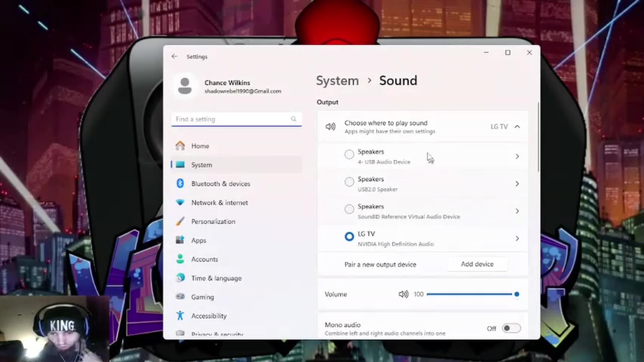Screen dimensions: 644x362
Task: Select Speakers 4- USB Audio Device radio button
Action: [349, 155]
